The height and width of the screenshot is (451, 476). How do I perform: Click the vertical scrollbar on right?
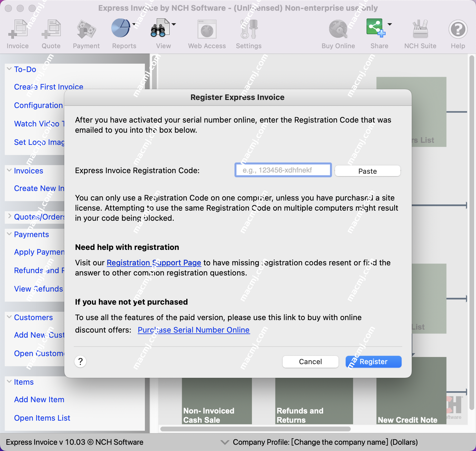pyautogui.click(x=472, y=233)
